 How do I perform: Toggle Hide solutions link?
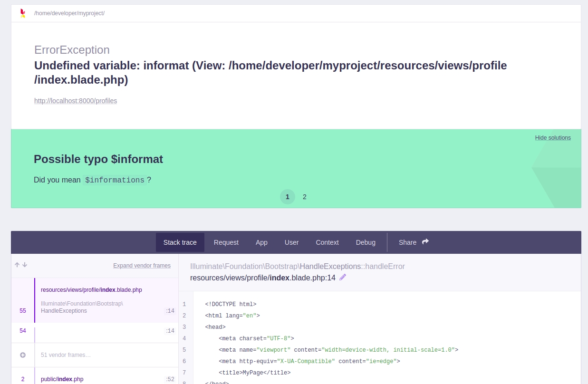click(552, 138)
